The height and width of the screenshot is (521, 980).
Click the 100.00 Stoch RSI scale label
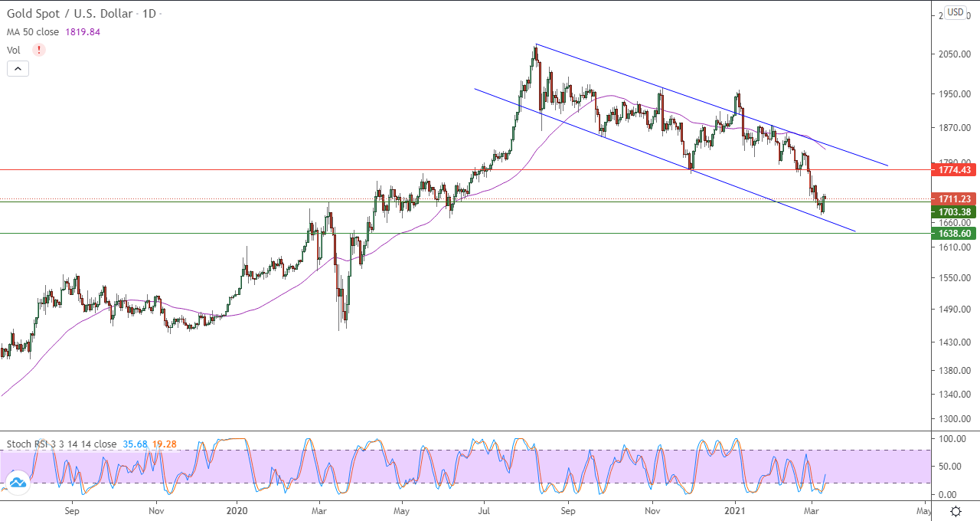[952, 439]
